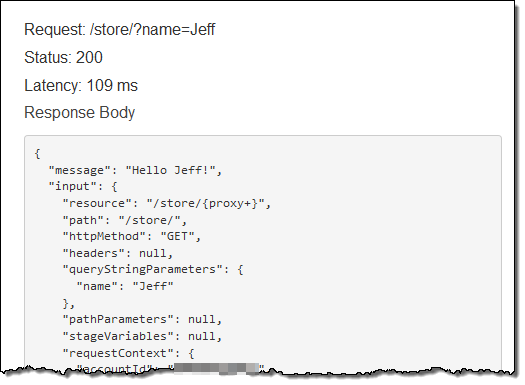Click the "queryStringParameters" key
This screenshot has width=525, height=385.
(x=143, y=270)
